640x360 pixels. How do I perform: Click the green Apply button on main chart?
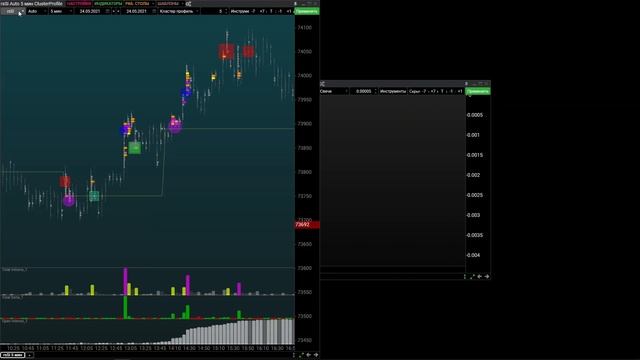[x=307, y=11]
